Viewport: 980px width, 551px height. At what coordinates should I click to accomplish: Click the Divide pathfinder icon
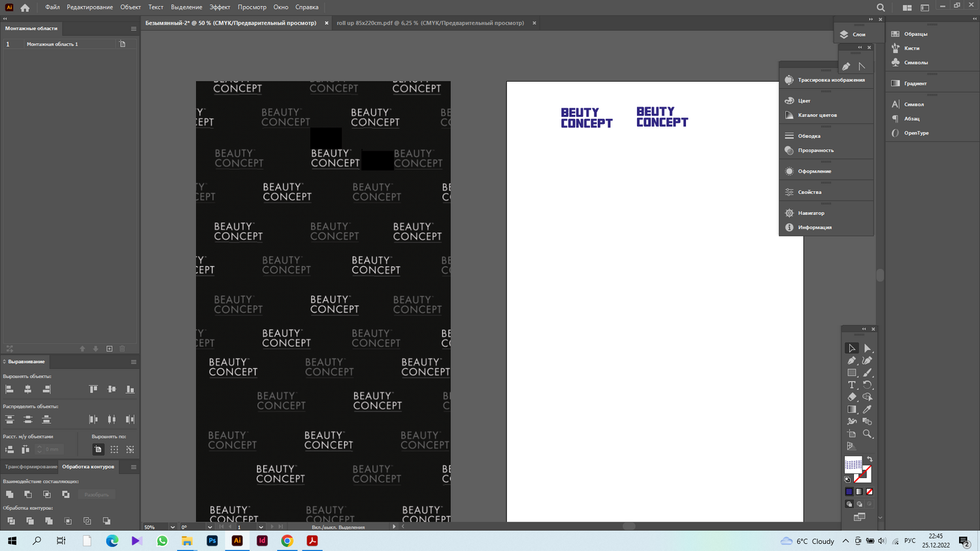pyautogui.click(x=11, y=521)
